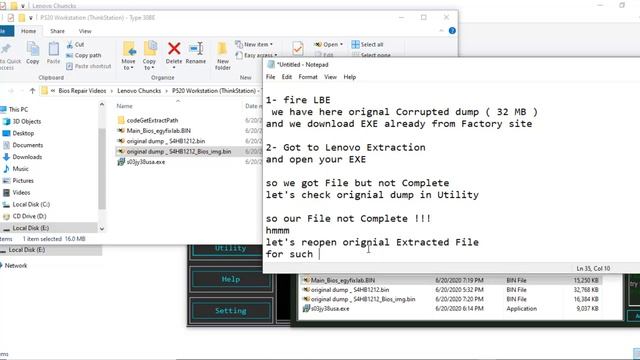Open the New item dropdown
The height and width of the screenshot is (360, 640).
pyautogui.click(x=254, y=44)
